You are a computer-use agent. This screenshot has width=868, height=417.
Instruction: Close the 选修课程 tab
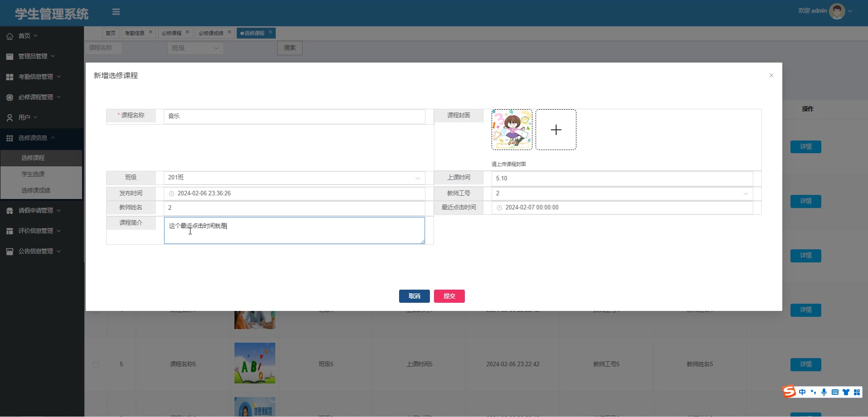[x=270, y=32]
